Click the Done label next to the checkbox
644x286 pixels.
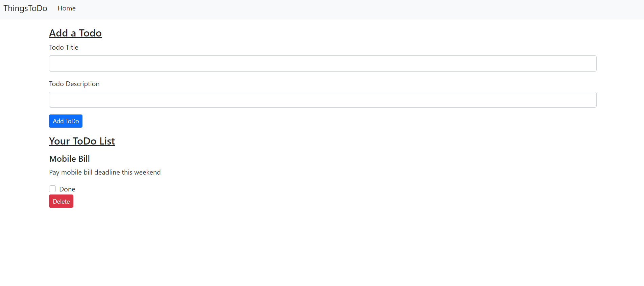(67, 189)
